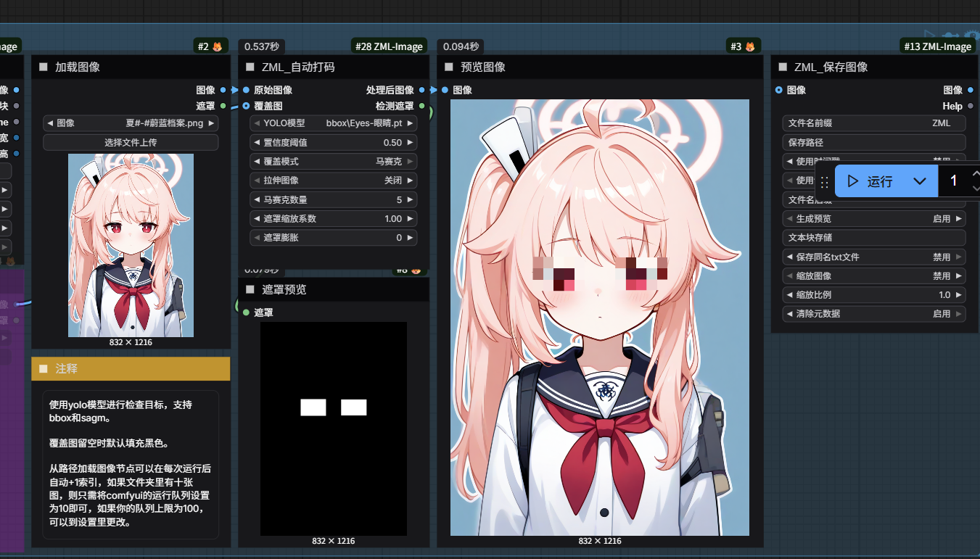Collapse the 遮罩预览 node via its square
The width and height of the screenshot is (980, 559).
point(250,289)
